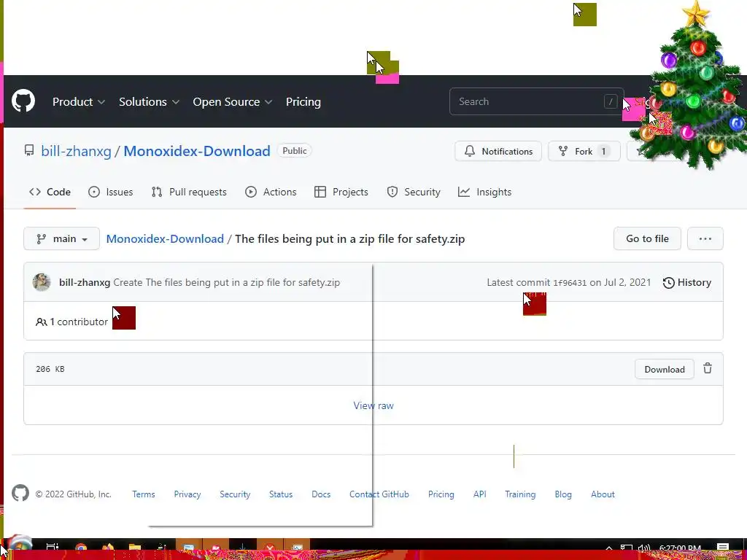Expand the Solutions menu
The width and height of the screenshot is (747, 560).
click(149, 102)
